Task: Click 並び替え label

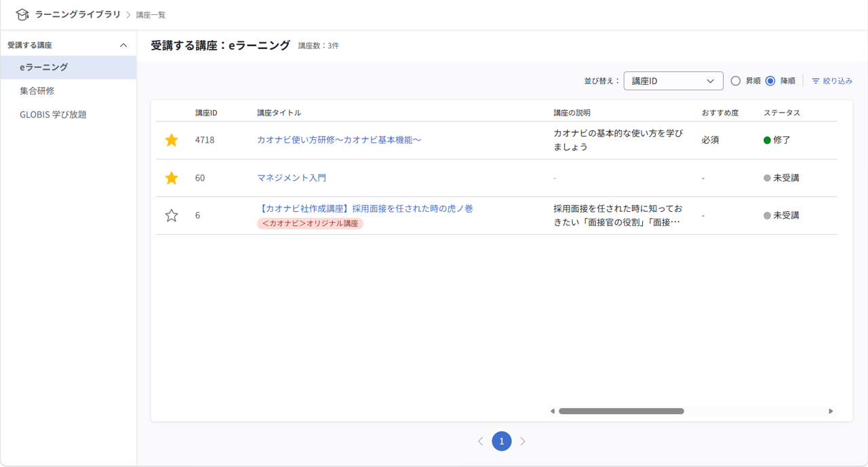Action: 602,81
